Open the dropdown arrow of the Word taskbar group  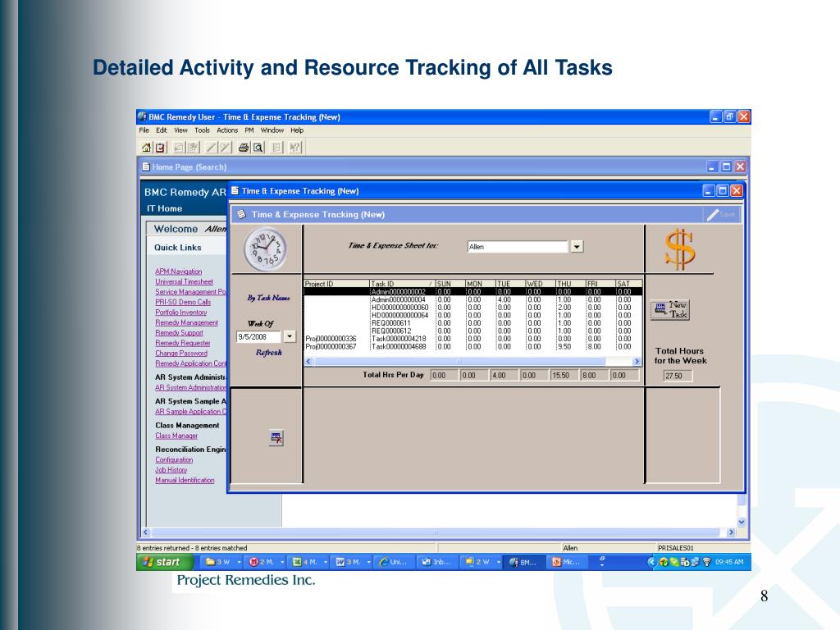pos(369,562)
